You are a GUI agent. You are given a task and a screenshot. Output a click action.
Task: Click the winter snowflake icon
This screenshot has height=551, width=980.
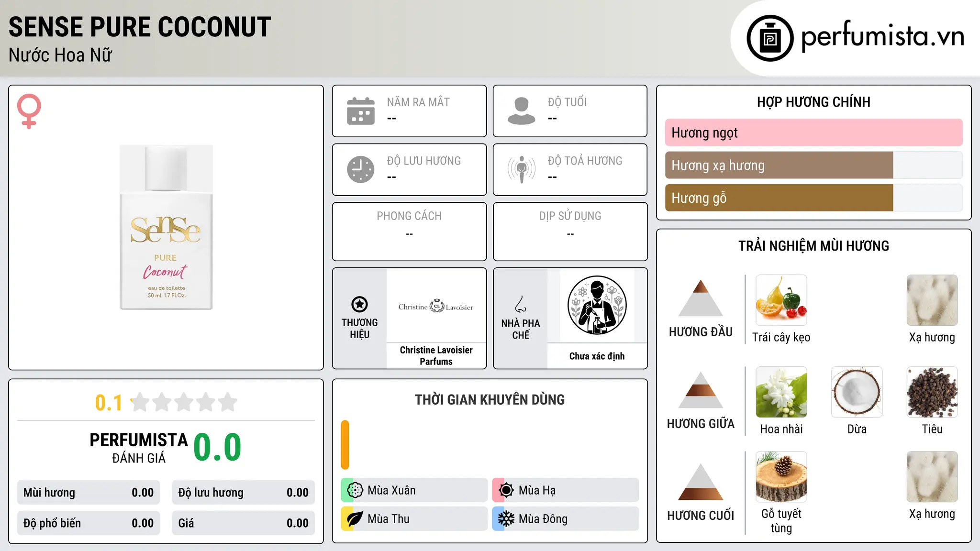[x=506, y=519]
